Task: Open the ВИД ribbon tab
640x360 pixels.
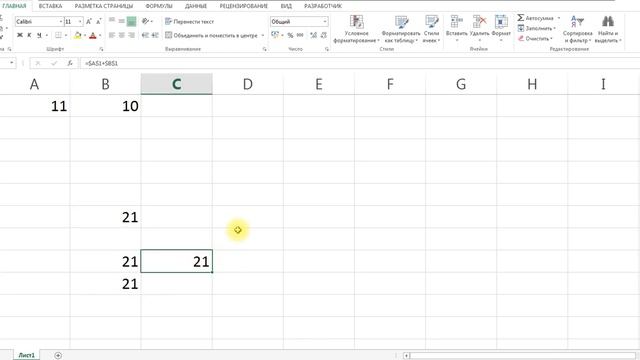Action: [x=286, y=6]
